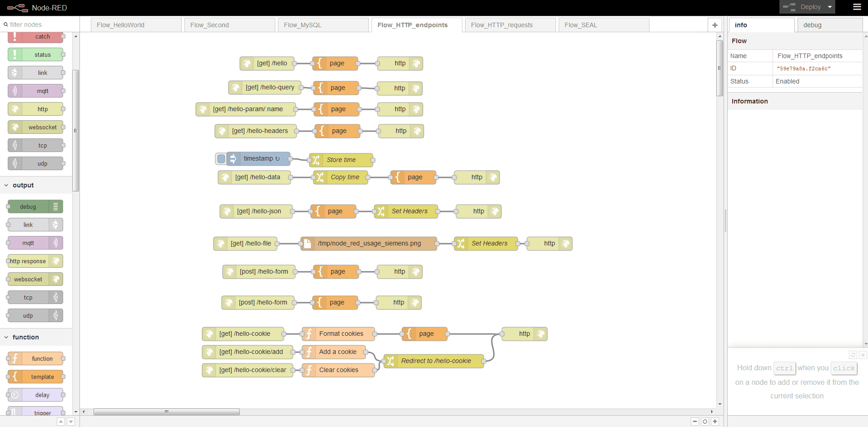Click the filter nodes search field
Image resolution: width=868 pixels, height=427 pixels.
[39, 25]
